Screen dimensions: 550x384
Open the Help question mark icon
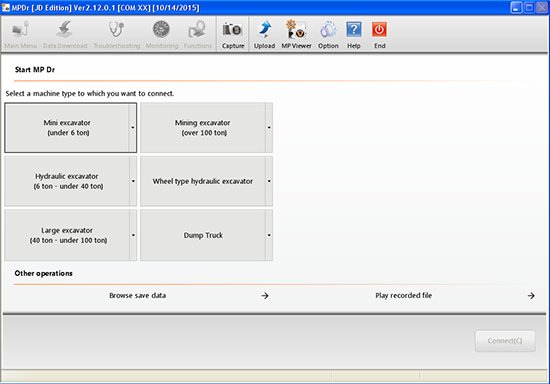354,34
